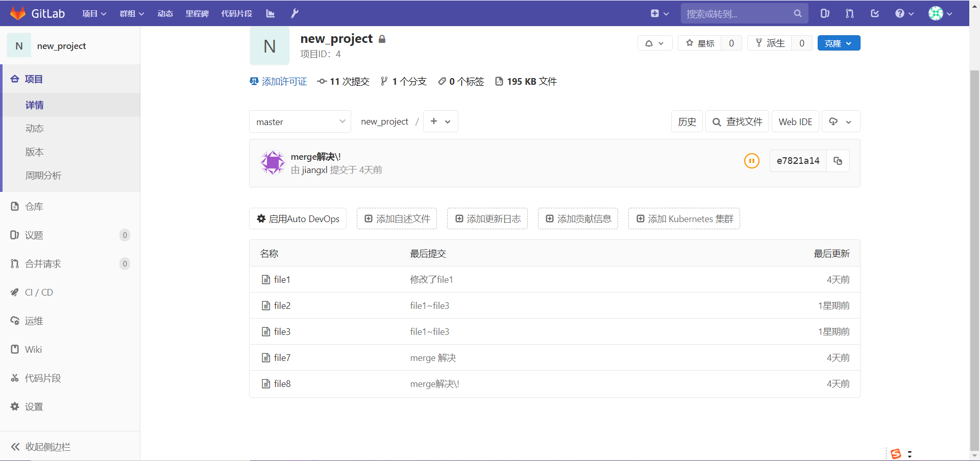
Task: Open the download source code dropdown
Action: pos(841,122)
